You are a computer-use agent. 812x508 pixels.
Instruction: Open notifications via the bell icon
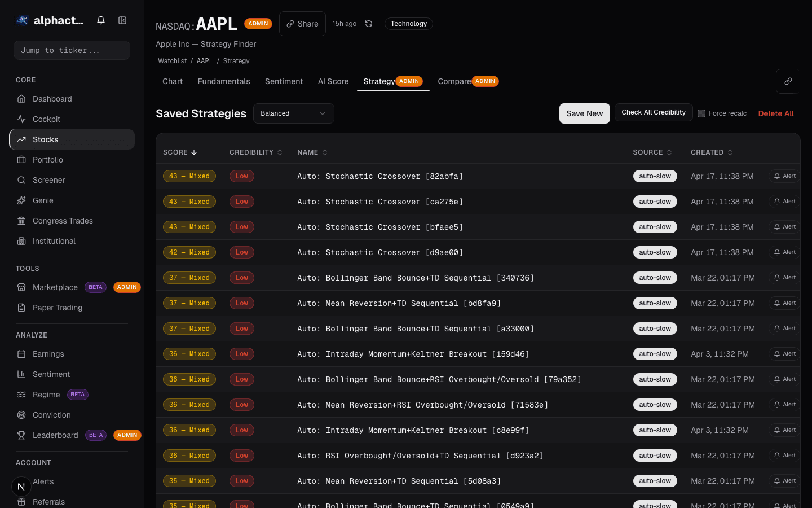(100, 20)
